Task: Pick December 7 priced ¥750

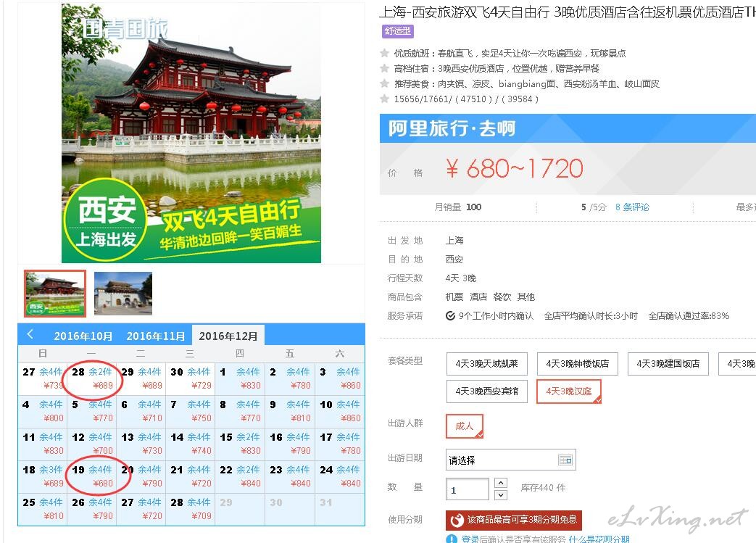Action: coord(191,411)
